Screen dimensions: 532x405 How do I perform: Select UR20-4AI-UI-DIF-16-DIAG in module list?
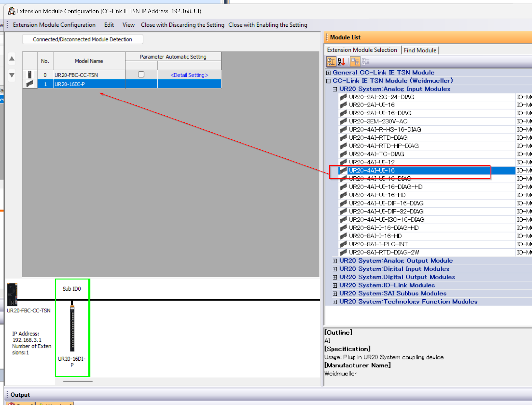point(427,203)
